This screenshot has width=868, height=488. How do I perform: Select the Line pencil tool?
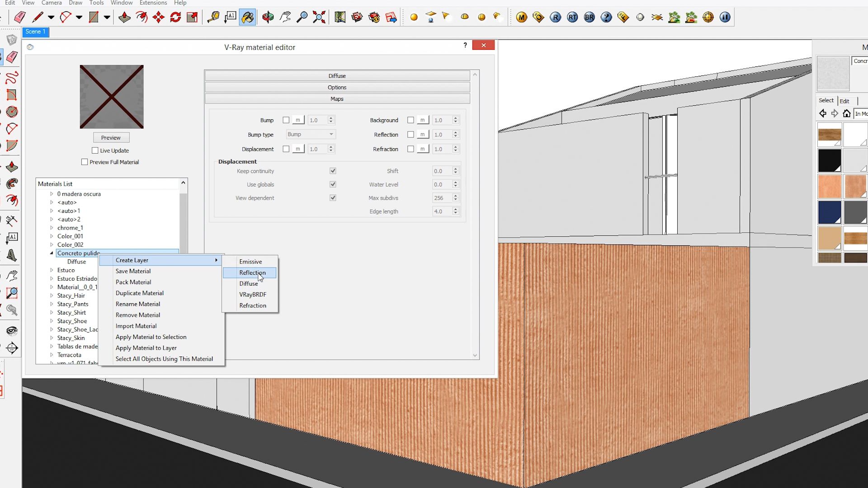pyautogui.click(x=38, y=17)
